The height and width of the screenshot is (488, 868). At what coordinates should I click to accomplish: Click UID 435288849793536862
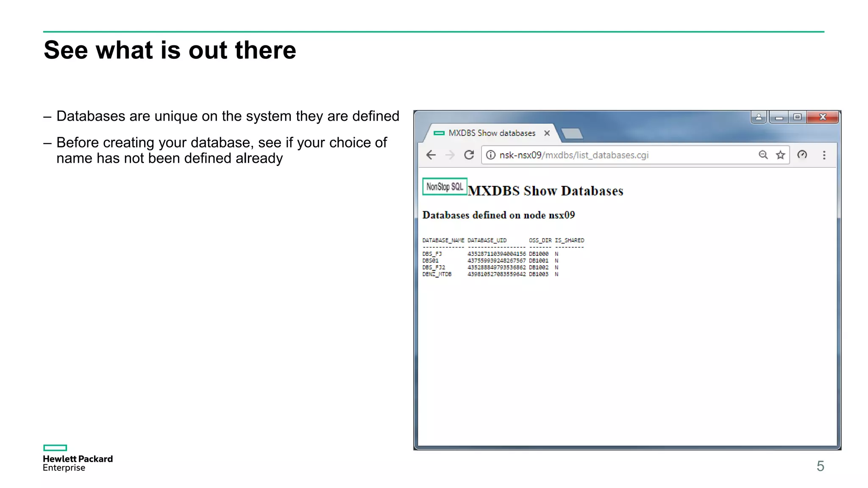tap(497, 267)
